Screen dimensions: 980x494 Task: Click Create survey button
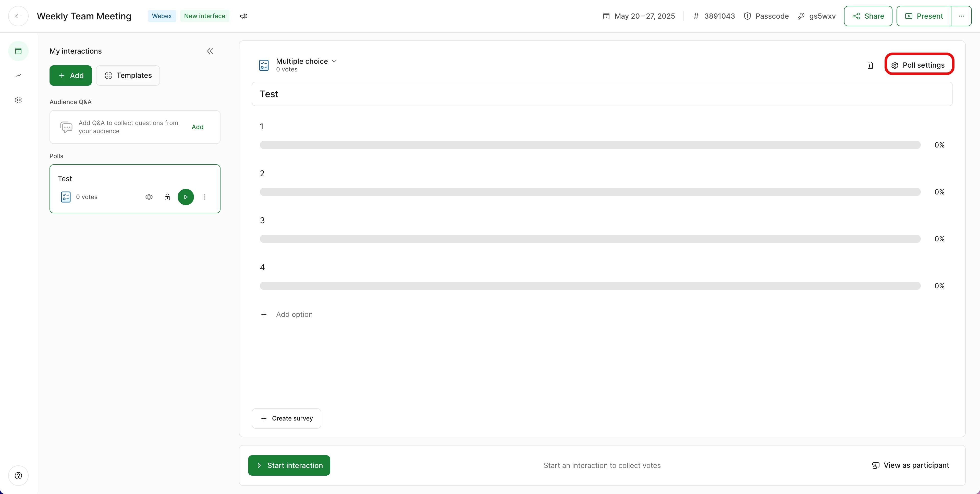point(286,418)
